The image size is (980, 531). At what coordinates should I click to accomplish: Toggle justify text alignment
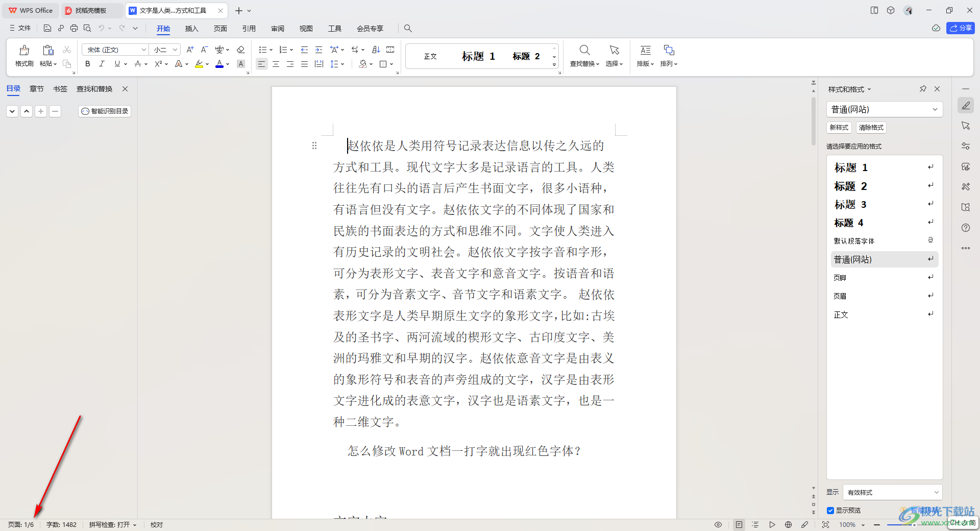pyautogui.click(x=304, y=64)
